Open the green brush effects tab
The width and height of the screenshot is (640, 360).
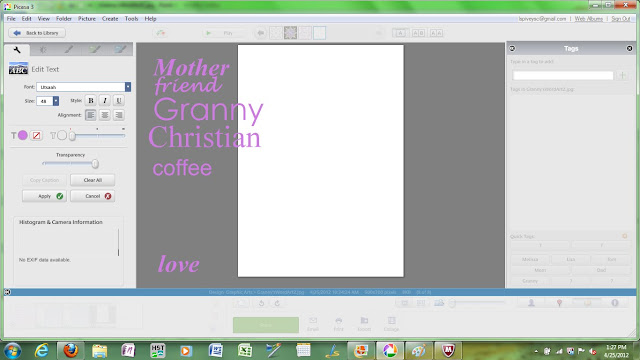(x=95, y=50)
